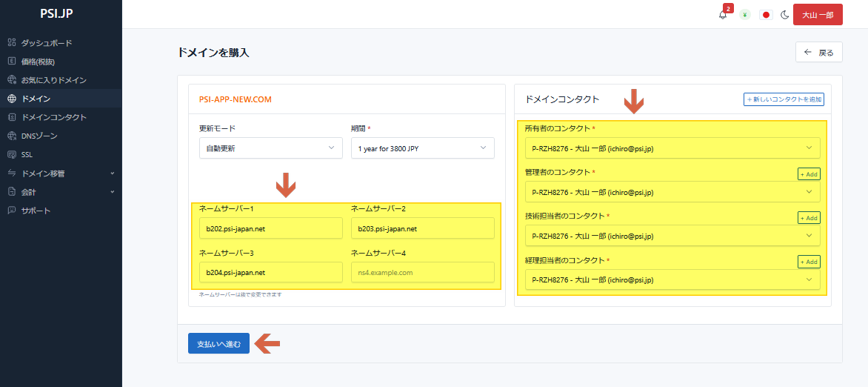
Task: Click the 支払いへ進む button
Action: click(x=218, y=344)
